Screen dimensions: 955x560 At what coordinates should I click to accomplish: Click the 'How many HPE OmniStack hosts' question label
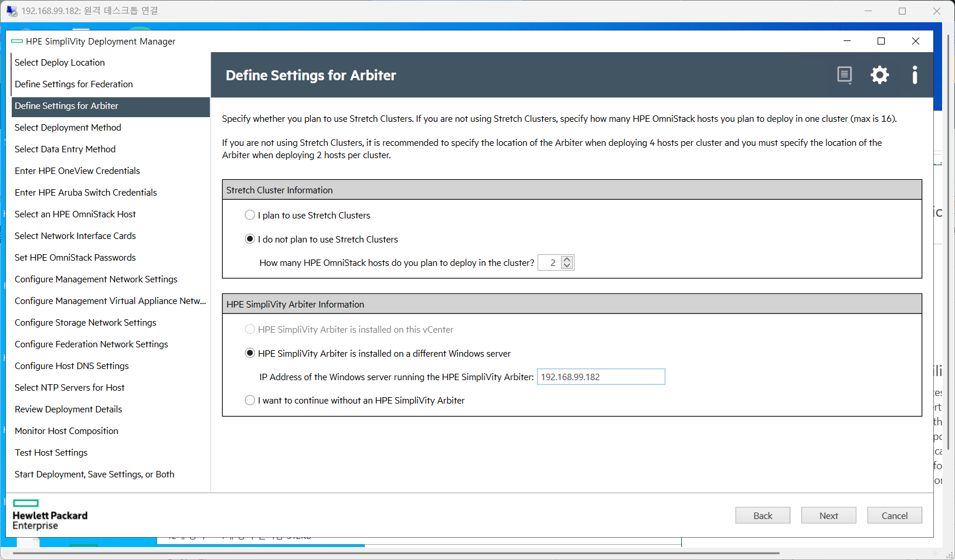[x=397, y=262]
